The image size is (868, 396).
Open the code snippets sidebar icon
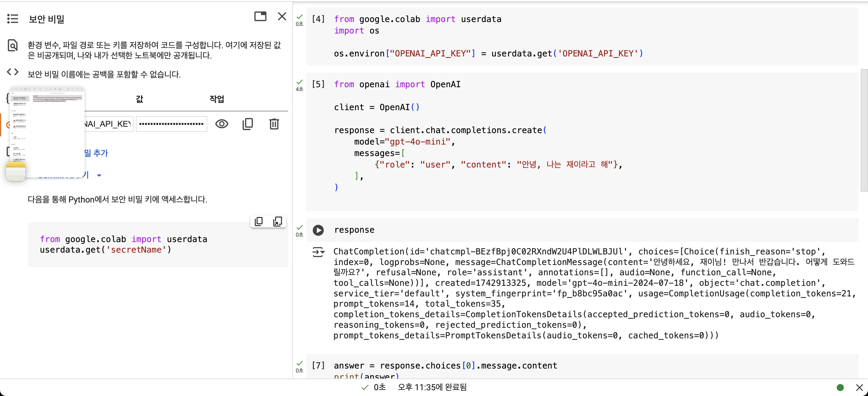click(12, 72)
